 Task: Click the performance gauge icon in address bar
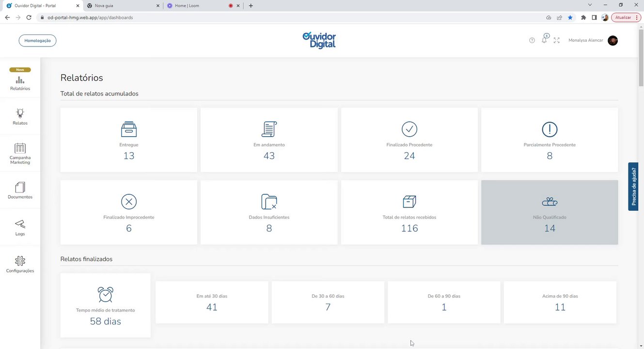[x=549, y=17]
